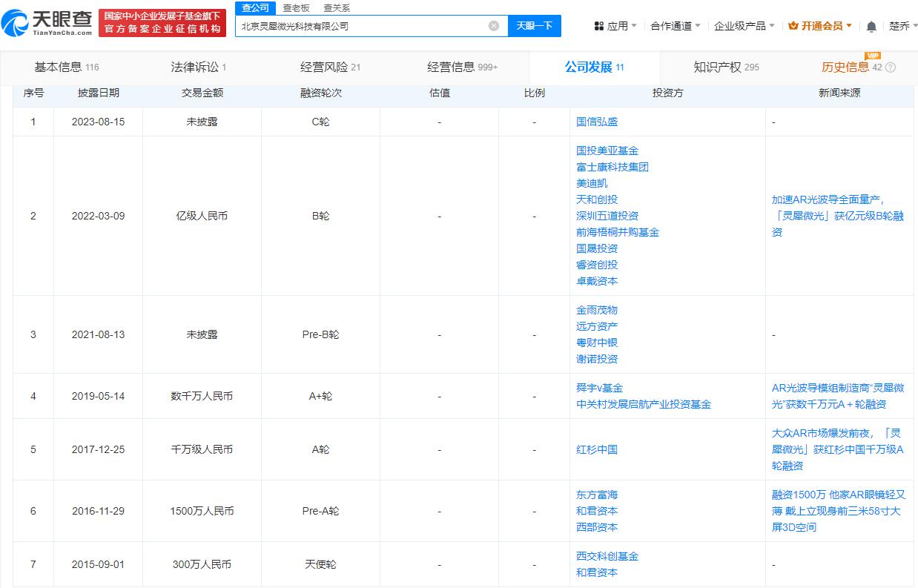Open the B轮 news article link
918x588 pixels.
click(x=838, y=216)
